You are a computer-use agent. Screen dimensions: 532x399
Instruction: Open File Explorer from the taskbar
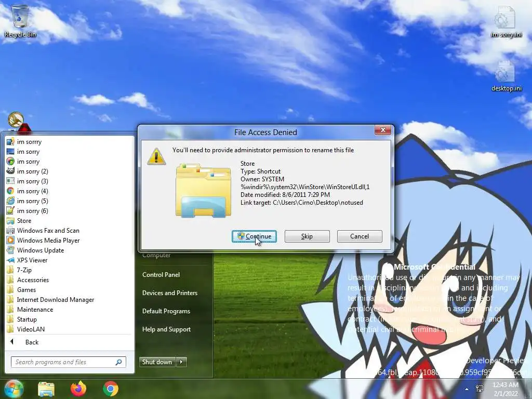tap(46, 389)
